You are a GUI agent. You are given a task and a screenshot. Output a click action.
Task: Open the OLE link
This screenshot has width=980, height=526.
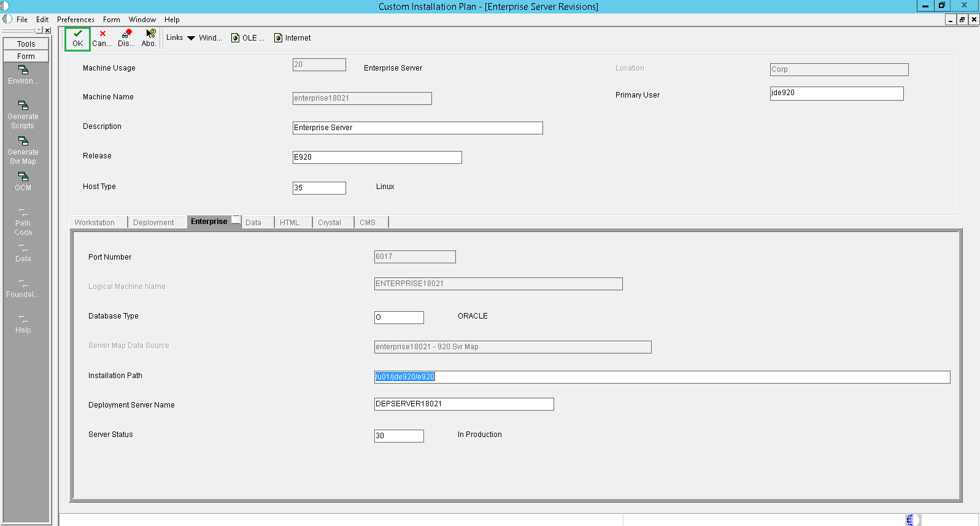click(248, 38)
